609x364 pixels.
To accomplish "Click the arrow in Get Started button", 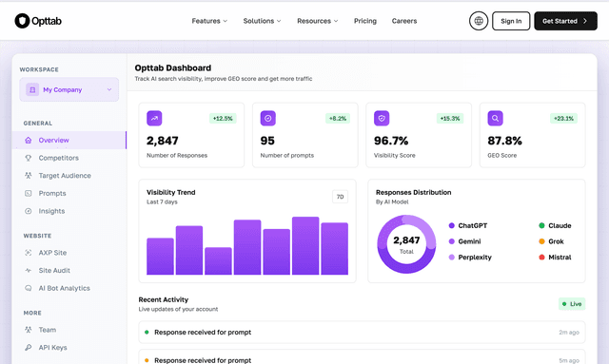I will (x=585, y=21).
